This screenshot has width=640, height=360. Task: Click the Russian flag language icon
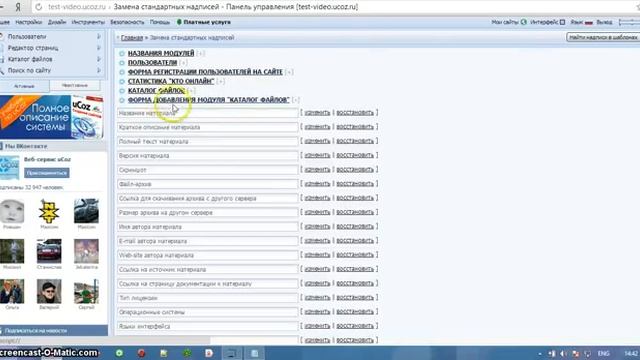pyautogui.click(x=589, y=22)
